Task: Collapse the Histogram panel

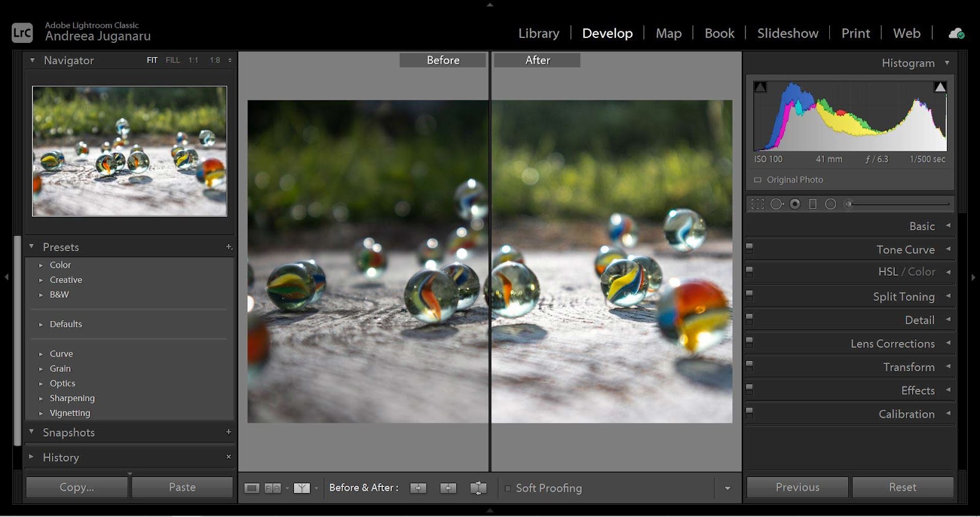Action: [947, 62]
